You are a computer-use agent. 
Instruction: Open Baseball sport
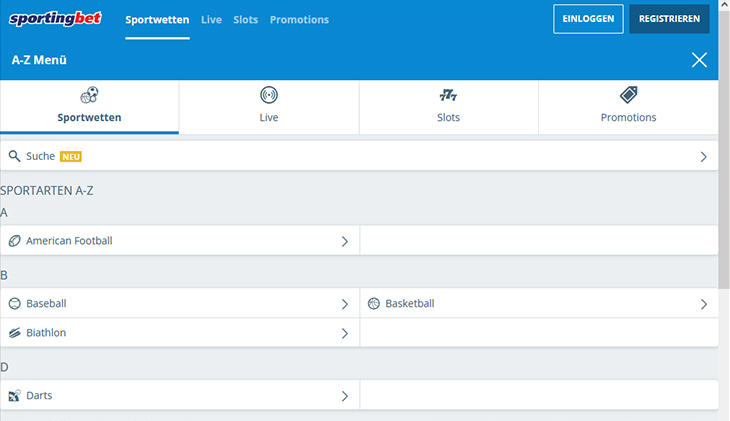pos(180,304)
